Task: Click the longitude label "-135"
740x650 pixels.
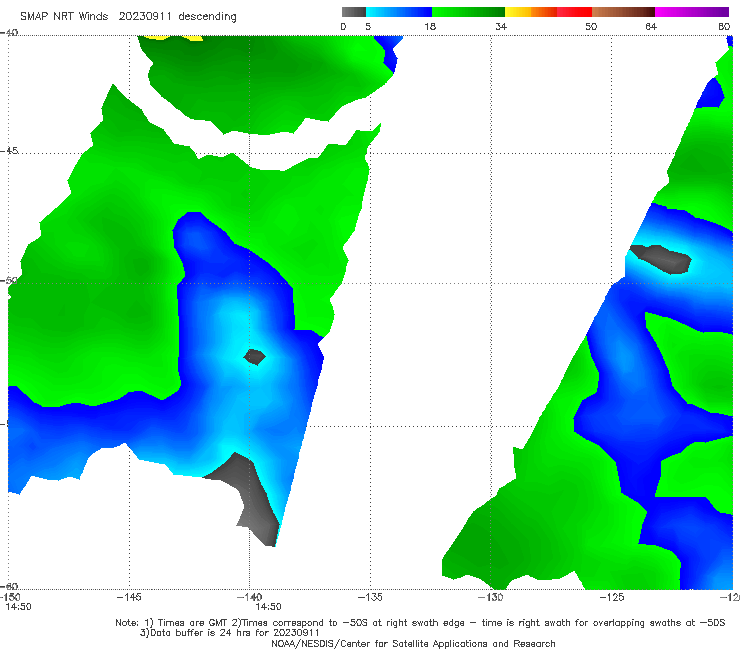Action: click(x=370, y=597)
